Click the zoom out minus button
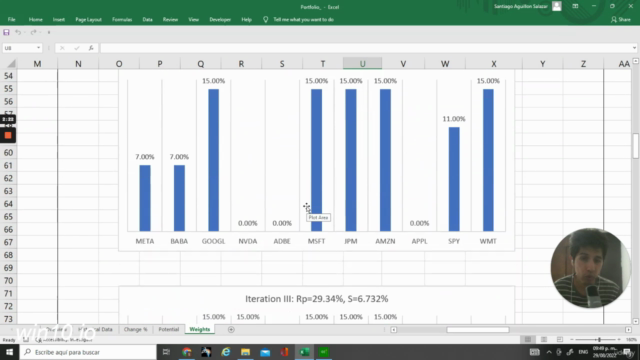 click(572, 340)
